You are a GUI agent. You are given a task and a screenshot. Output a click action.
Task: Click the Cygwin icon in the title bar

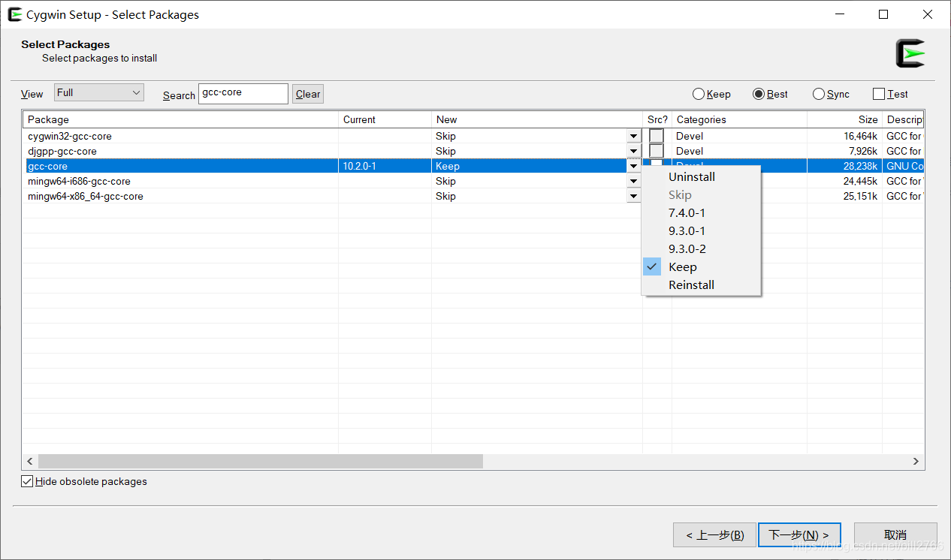click(x=14, y=14)
